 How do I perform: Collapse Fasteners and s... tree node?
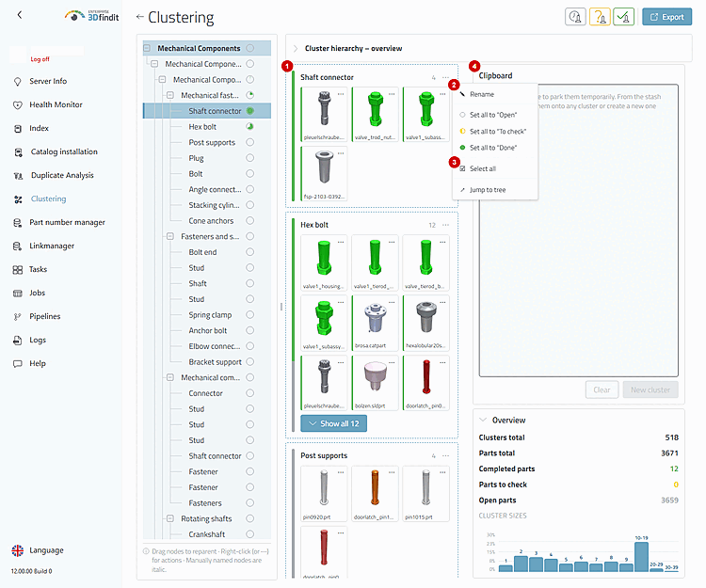[170, 236]
